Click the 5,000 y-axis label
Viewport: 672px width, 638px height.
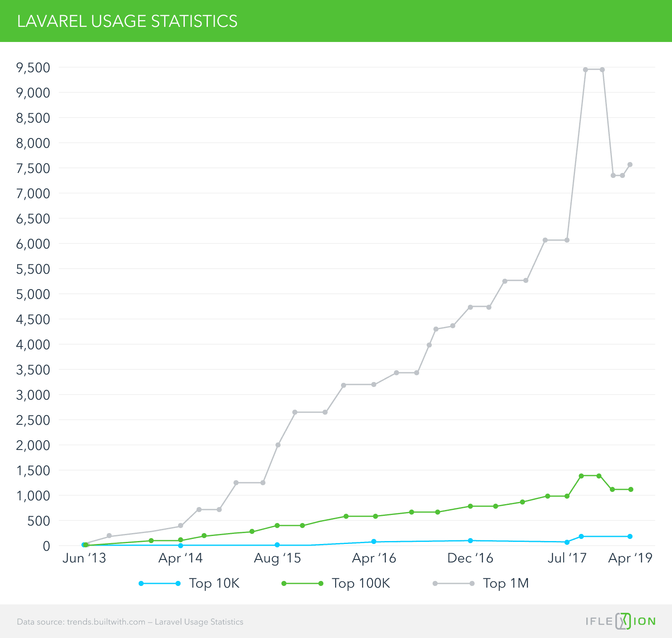tap(33, 294)
